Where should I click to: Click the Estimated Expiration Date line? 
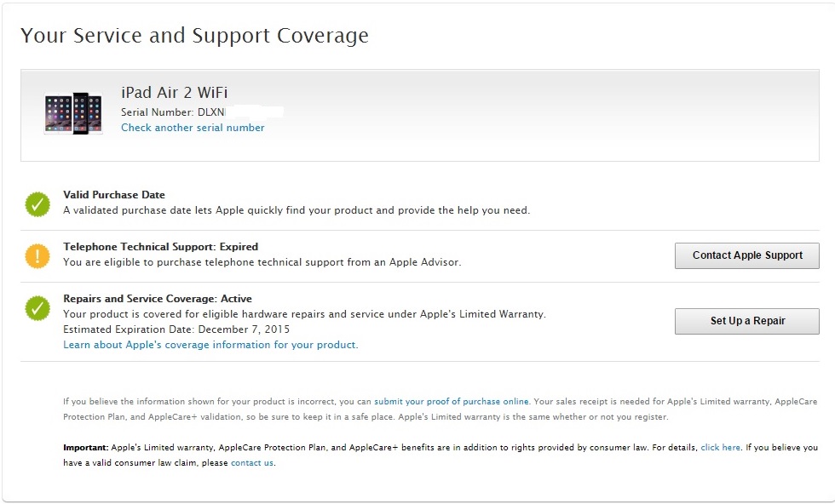(x=176, y=329)
